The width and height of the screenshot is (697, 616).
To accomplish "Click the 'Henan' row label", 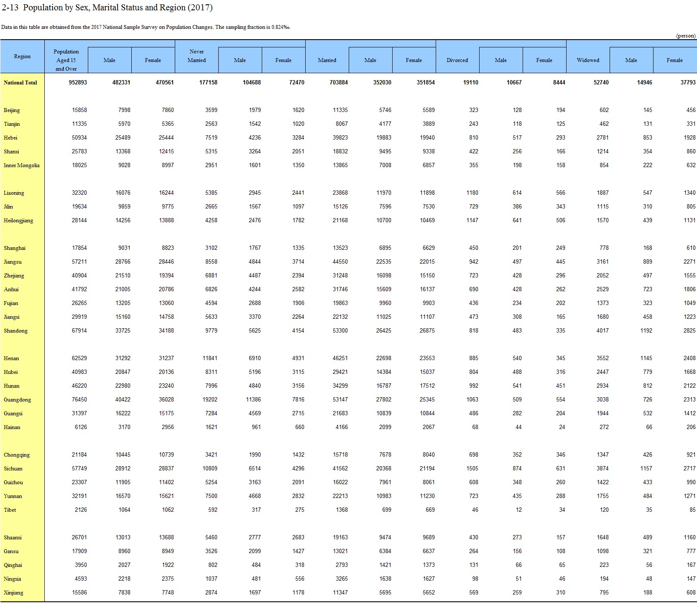I will tap(11, 358).
